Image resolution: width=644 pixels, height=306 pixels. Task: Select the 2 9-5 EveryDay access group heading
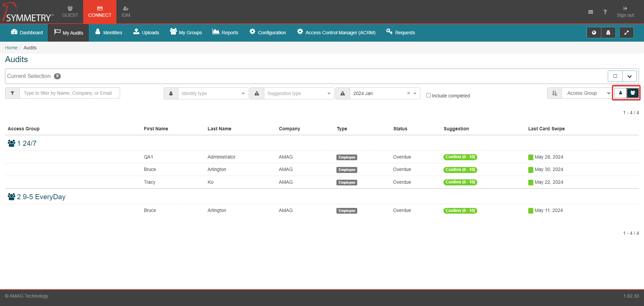(37, 197)
